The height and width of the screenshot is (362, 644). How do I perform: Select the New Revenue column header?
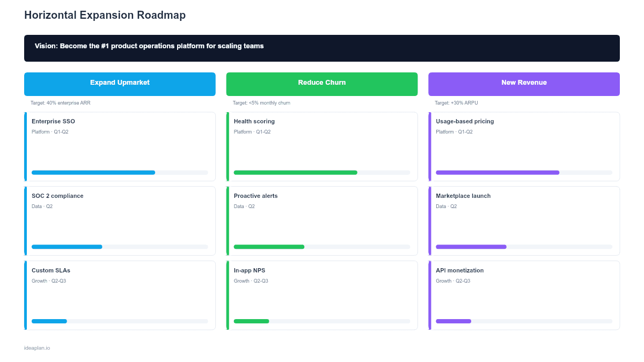tap(524, 84)
